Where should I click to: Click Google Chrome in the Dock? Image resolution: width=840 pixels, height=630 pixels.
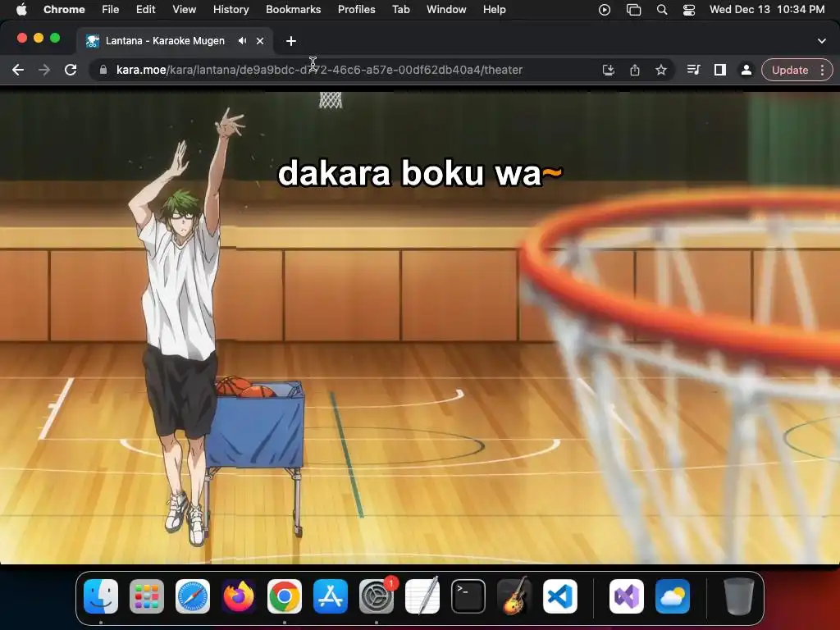pos(285,596)
